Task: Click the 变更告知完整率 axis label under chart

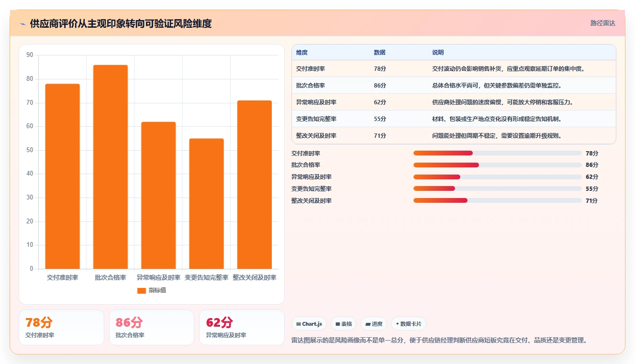Action: (x=206, y=277)
